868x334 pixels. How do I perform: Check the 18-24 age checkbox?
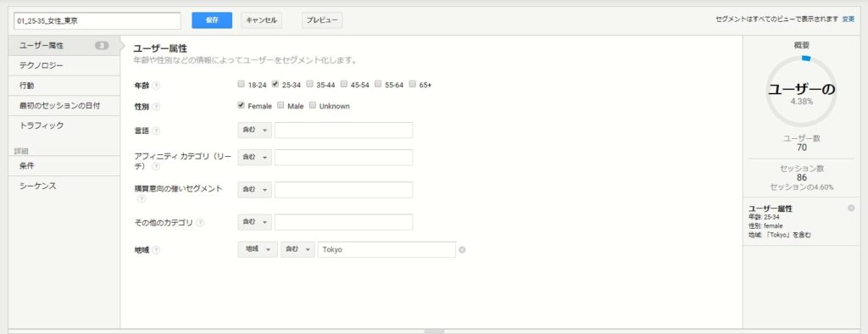(x=241, y=84)
